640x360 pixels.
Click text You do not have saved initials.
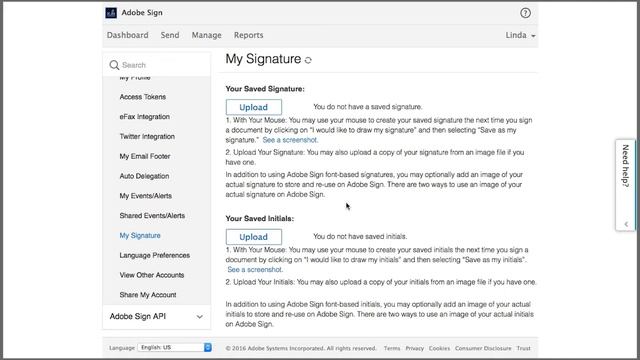pos(360,236)
